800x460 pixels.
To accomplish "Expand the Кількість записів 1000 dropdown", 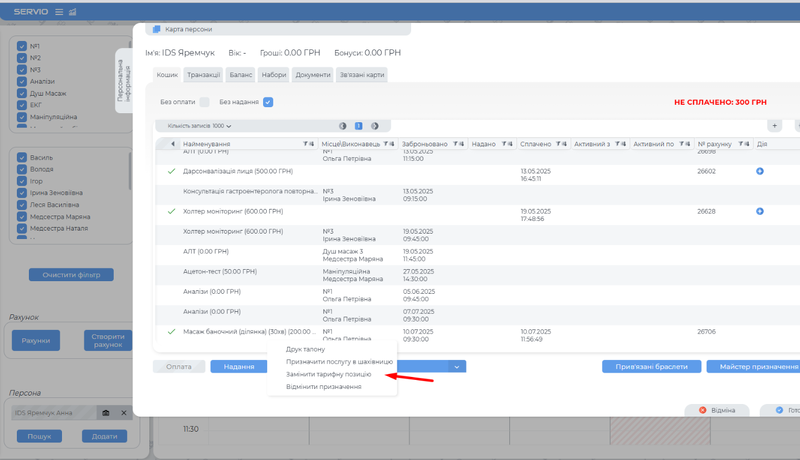I will tap(200, 126).
